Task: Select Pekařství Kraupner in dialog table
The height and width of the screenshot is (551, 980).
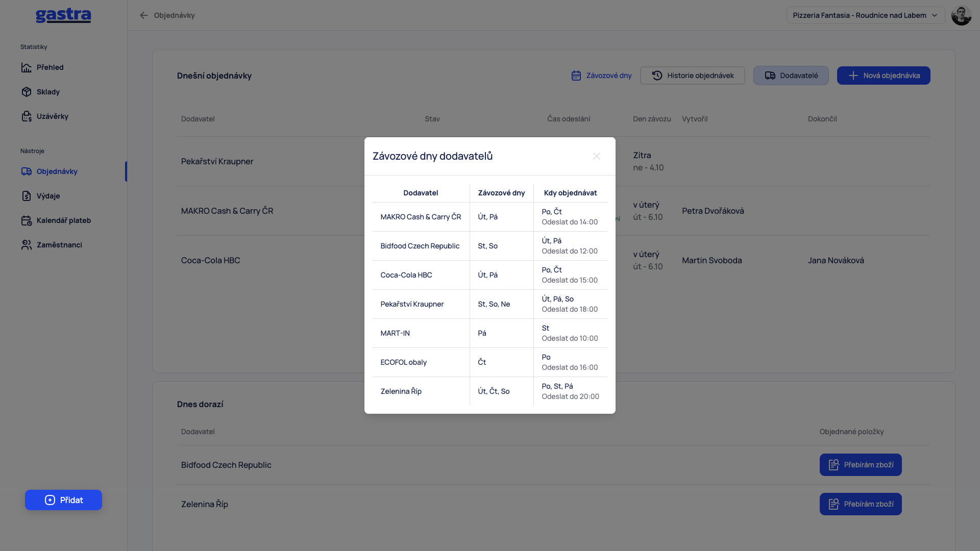Action: (x=412, y=304)
